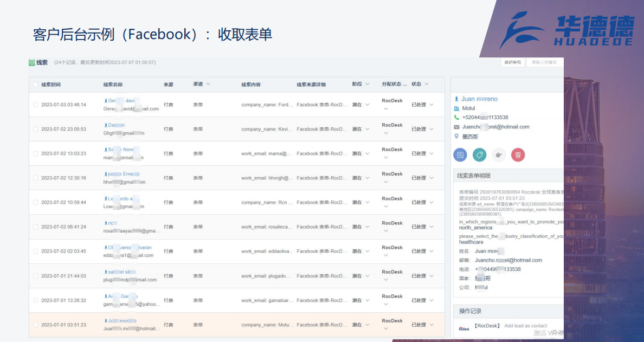Click the gray pointing hand assign icon
The width and height of the screenshot is (644, 342).
pos(499,155)
